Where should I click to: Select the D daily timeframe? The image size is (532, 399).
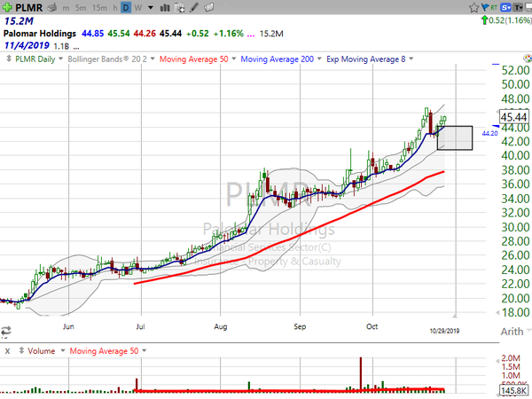point(126,7)
